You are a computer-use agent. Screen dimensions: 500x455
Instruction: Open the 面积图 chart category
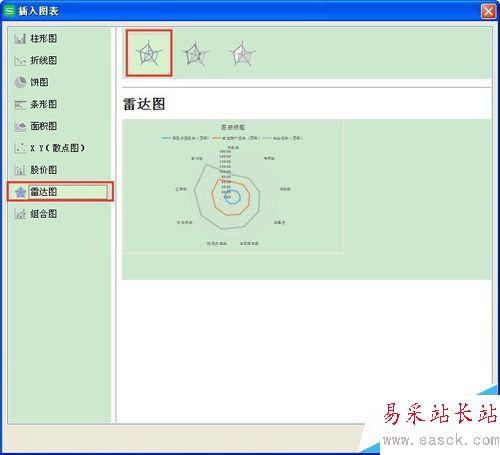43,126
